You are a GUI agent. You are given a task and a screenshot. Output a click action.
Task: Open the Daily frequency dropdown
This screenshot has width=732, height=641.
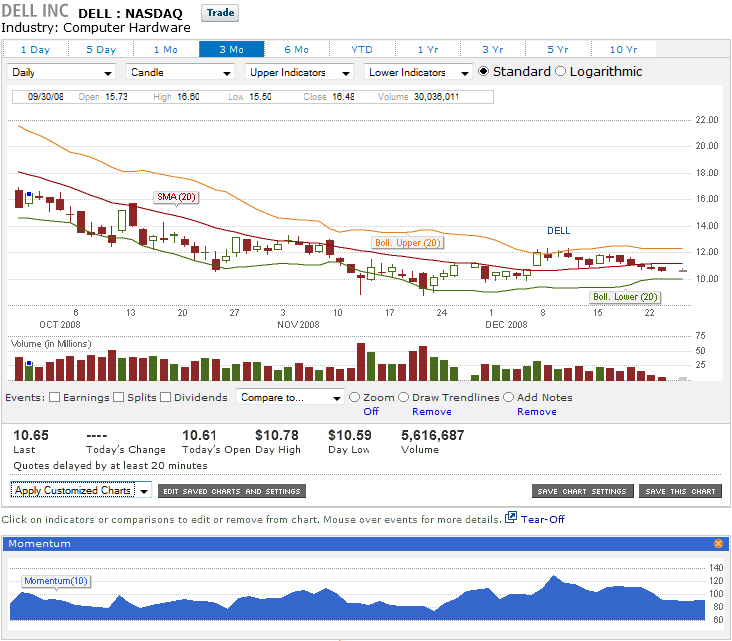[62, 73]
